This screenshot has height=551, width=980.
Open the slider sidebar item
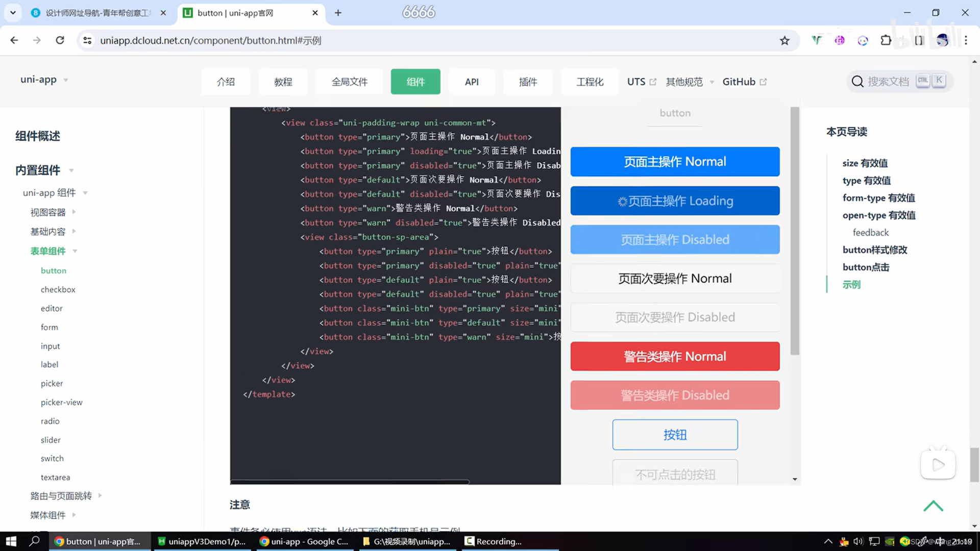[51, 440]
